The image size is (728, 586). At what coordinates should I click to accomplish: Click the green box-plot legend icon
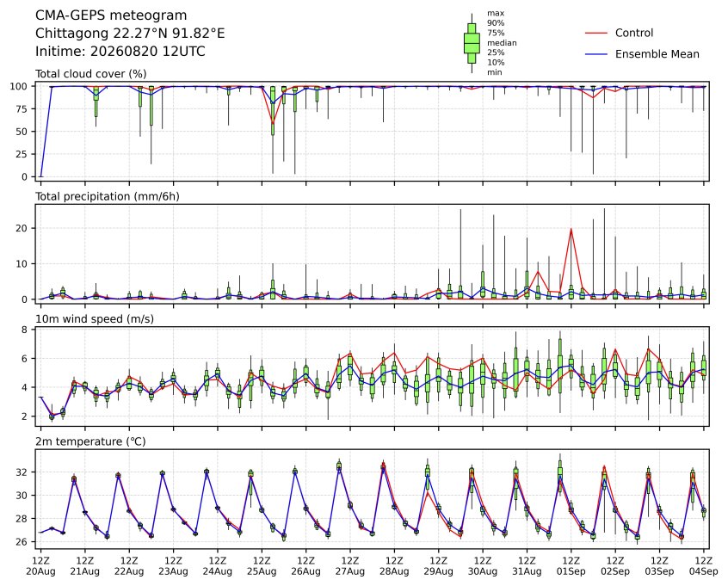[x=472, y=43]
